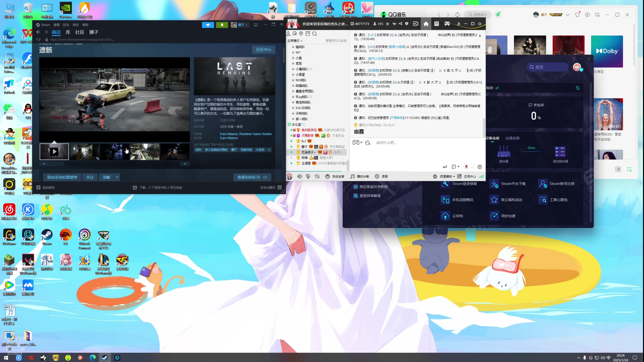The image size is (644, 362).
Task: Open Steam downloads status icon
Action: pos(135,188)
